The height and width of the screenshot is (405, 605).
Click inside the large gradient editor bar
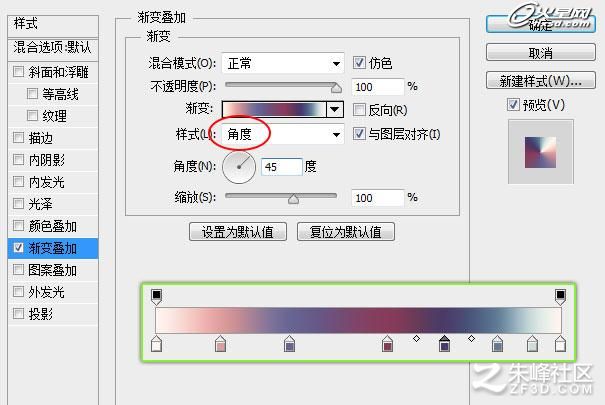pos(358,320)
